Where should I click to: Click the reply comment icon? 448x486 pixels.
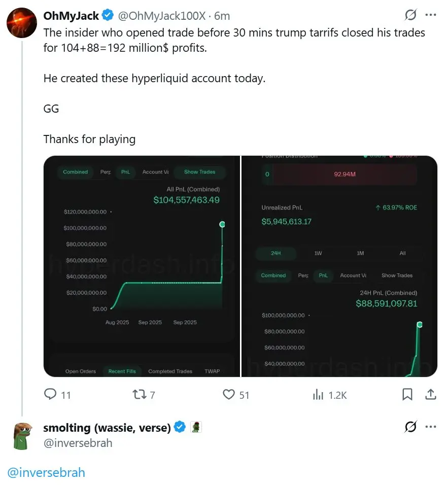point(51,394)
